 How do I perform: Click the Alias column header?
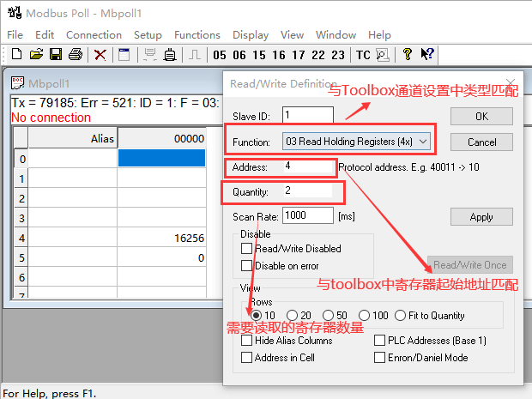pos(73,138)
